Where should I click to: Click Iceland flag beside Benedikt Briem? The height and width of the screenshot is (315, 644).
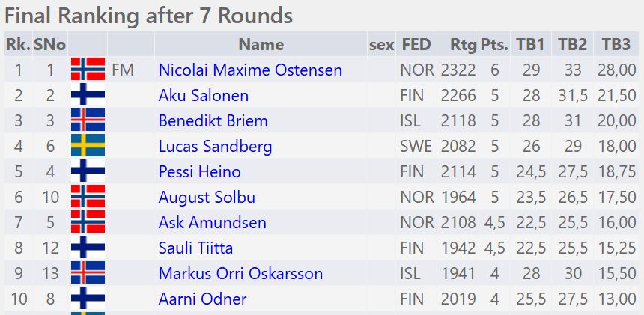tap(88, 121)
